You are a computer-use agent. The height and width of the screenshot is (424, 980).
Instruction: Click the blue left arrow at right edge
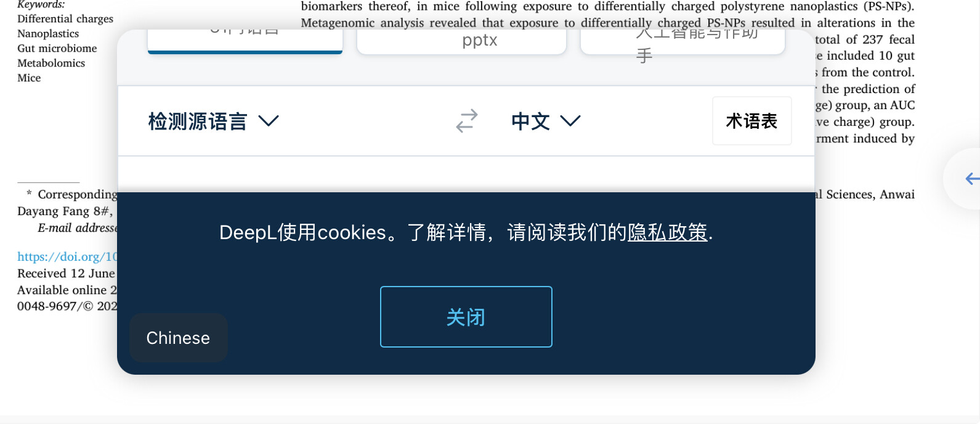tap(972, 179)
